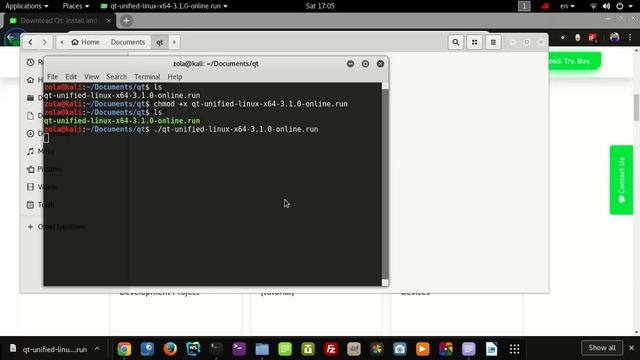Click the volume speaker icon in the top bar
This screenshot has width=640, height=360.
click(607, 6)
